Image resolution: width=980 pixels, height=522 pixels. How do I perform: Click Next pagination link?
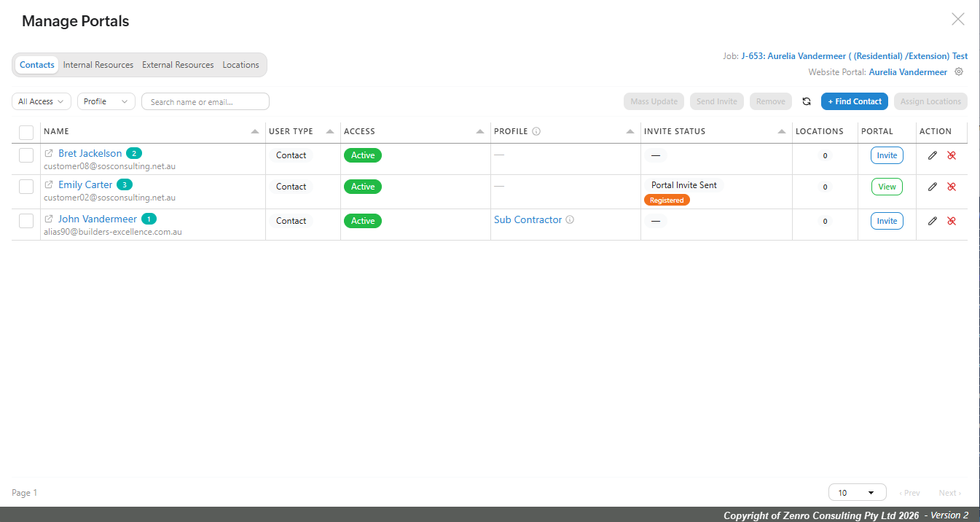click(x=949, y=494)
